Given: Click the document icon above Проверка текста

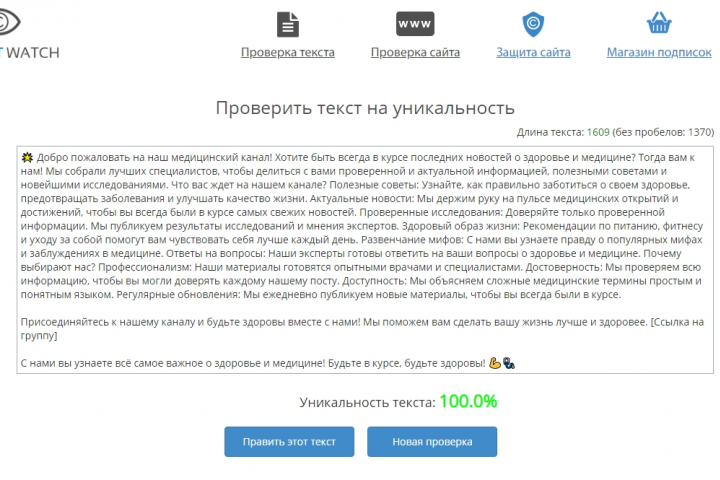Looking at the screenshot, I should pyautogui.click(x=288, y=24).
